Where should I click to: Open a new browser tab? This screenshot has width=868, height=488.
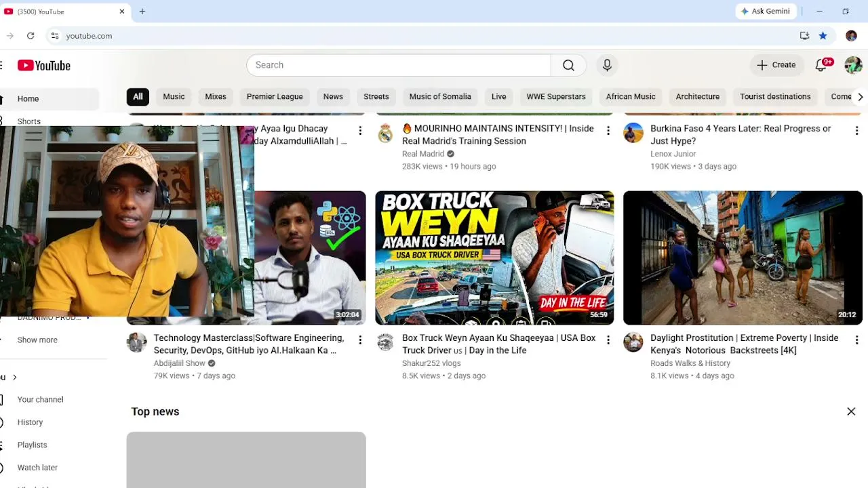click(142, 12)
